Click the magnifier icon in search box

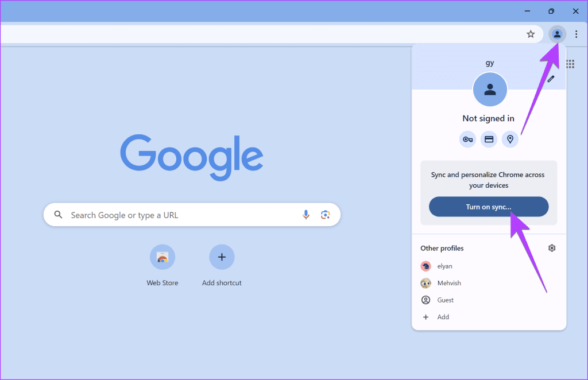click(x=58, y=215)
